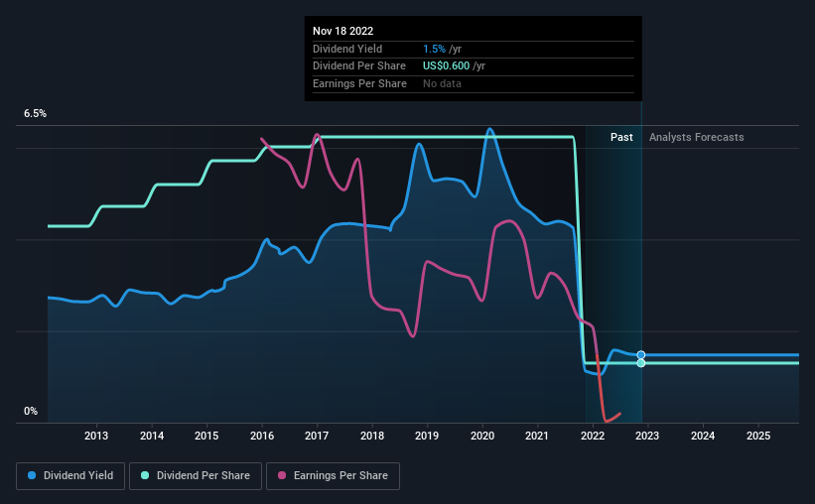
Task: Click the Past region label
Action: [x=621, y=137]
